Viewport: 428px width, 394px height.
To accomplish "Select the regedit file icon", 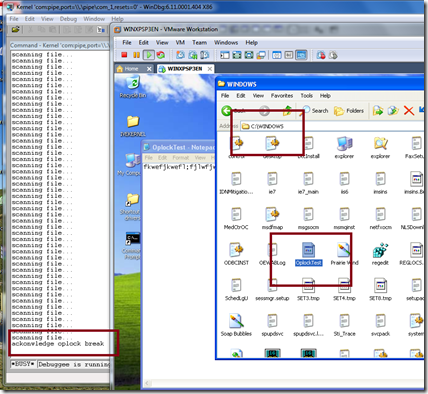I will click(x=380, y=254).
